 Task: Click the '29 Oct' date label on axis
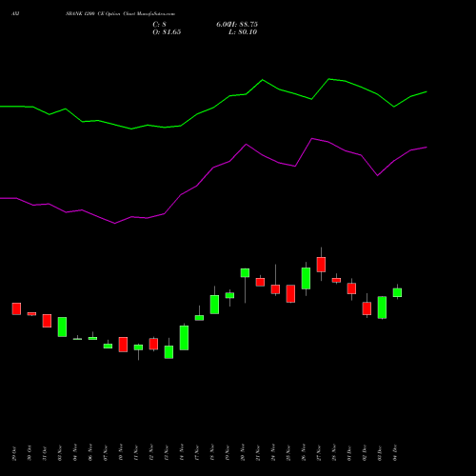(14, 453)
